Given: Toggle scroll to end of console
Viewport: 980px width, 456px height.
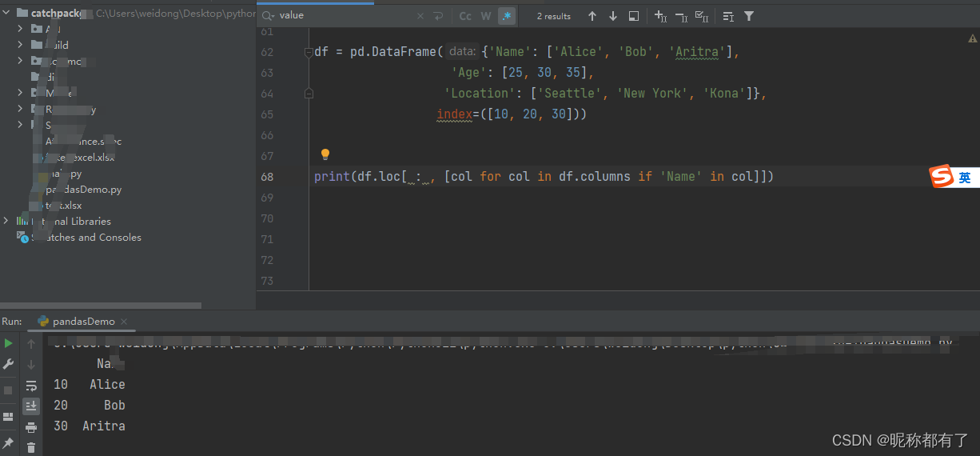Looking at the screenshot, I should 31,406.
